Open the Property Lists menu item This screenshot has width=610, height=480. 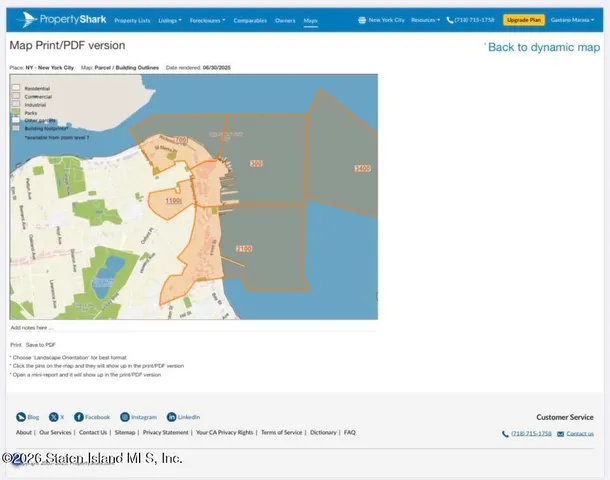132,20
